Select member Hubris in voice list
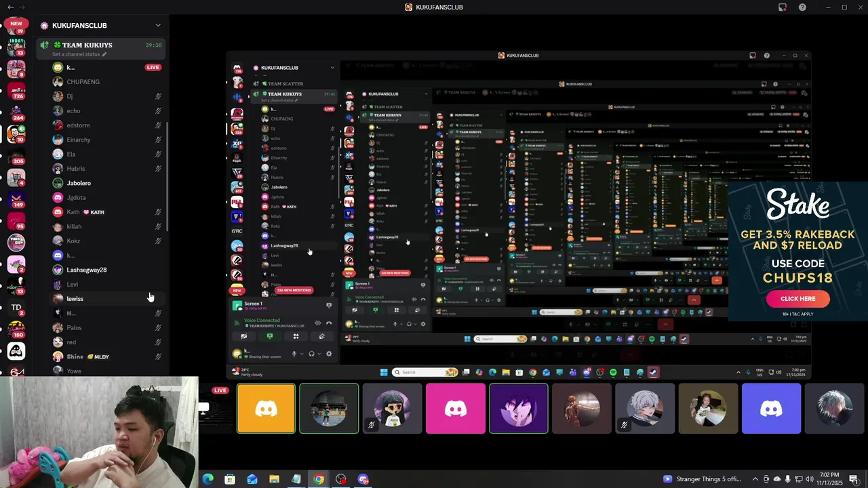Screen dimensions: 868x488 [108, 169]
